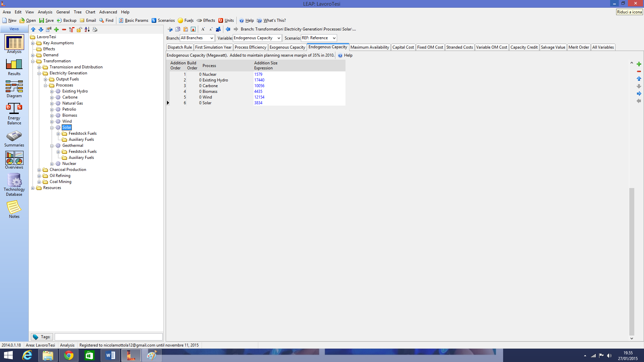Switch to the Maximum Availability tab
The height and width of the screenshot is (362, 644).
click(x=370, y=47)
